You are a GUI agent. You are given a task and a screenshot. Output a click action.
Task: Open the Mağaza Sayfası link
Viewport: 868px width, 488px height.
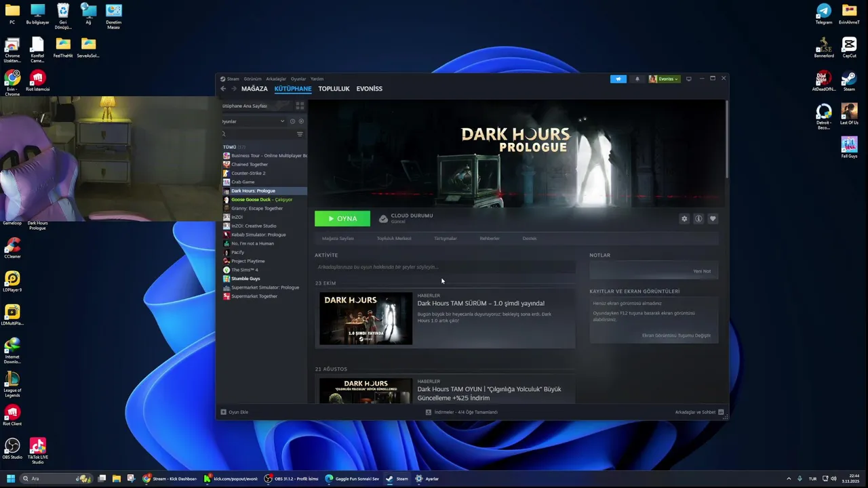[338, 239]
